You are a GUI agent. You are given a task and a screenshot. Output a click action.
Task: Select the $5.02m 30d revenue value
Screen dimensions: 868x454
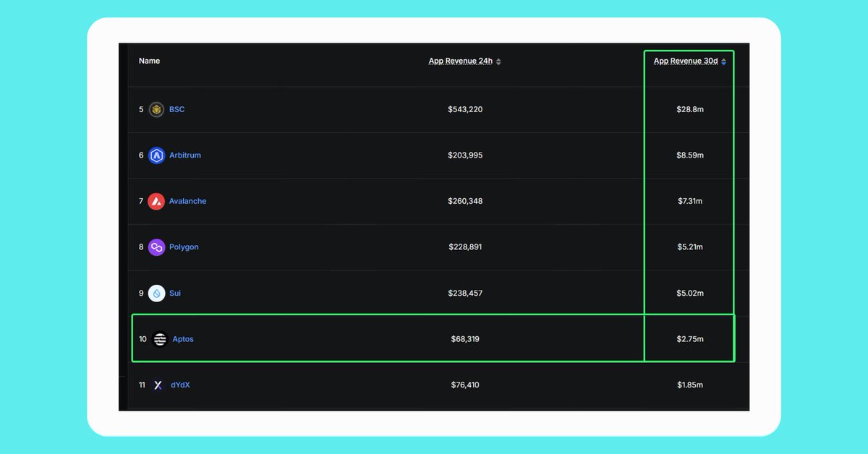[689, 294]
